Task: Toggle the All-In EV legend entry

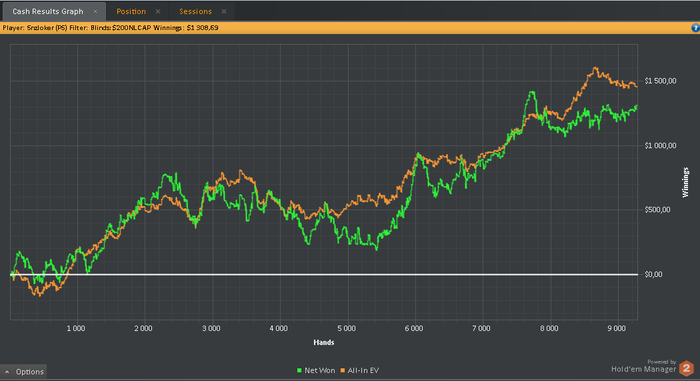Action: point(360,370)
